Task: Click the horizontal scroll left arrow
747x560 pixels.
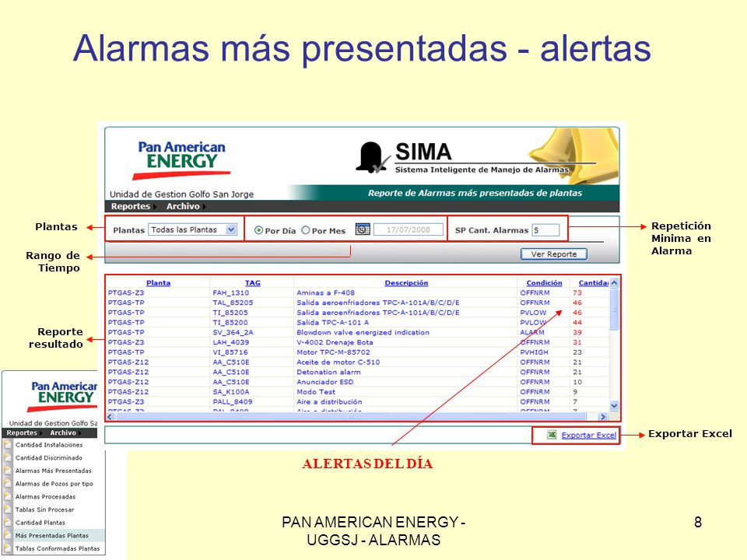Action: (x=110, y=417)
